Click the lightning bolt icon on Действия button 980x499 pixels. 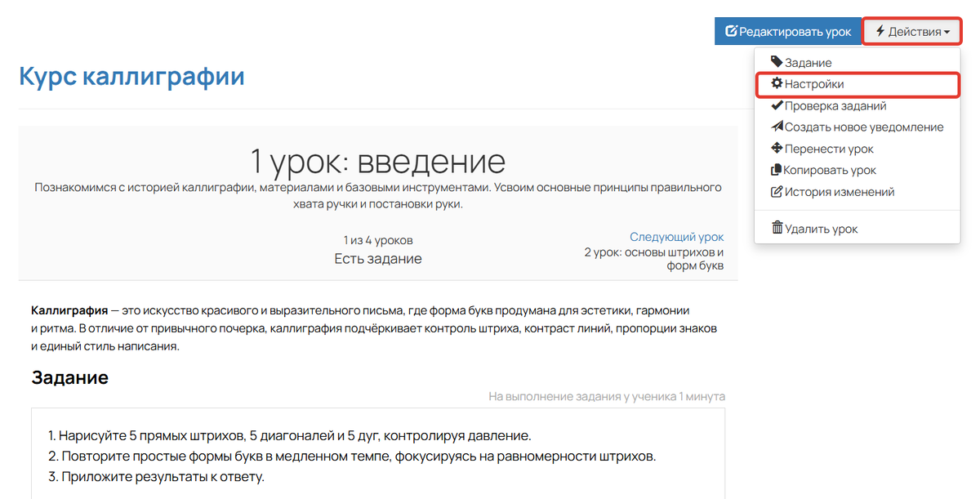coord(880,30)
